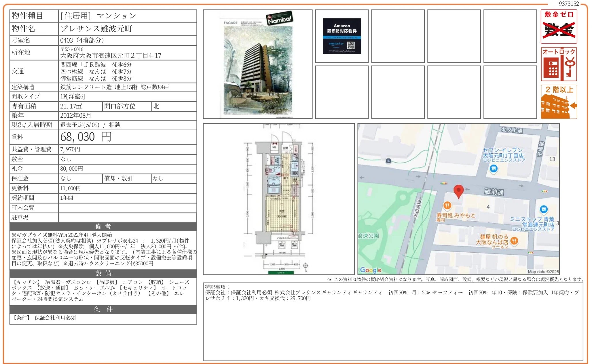Click the セブン-イレブン store marker icon
The width and height of the screenshot is (592, 364).
point(494,169)
